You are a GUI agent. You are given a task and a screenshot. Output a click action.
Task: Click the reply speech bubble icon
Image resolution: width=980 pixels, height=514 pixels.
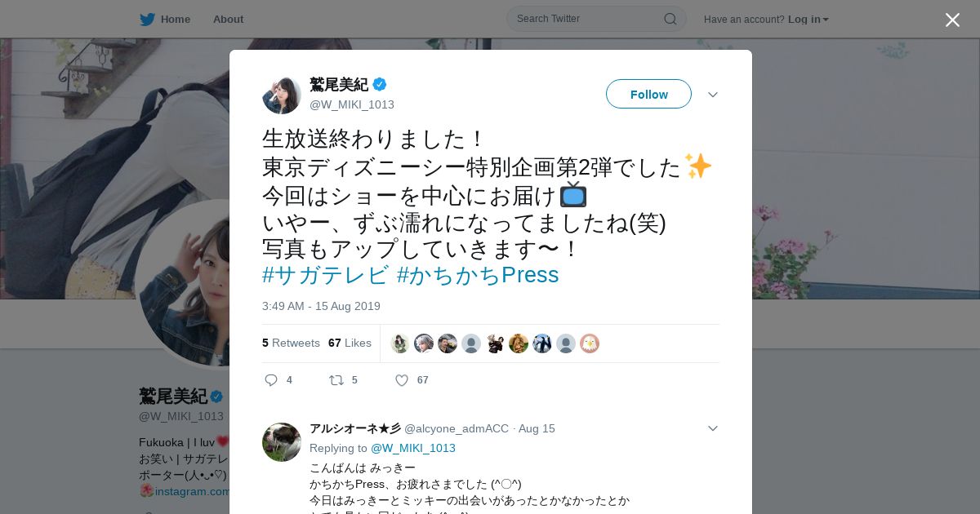point(271,380)
